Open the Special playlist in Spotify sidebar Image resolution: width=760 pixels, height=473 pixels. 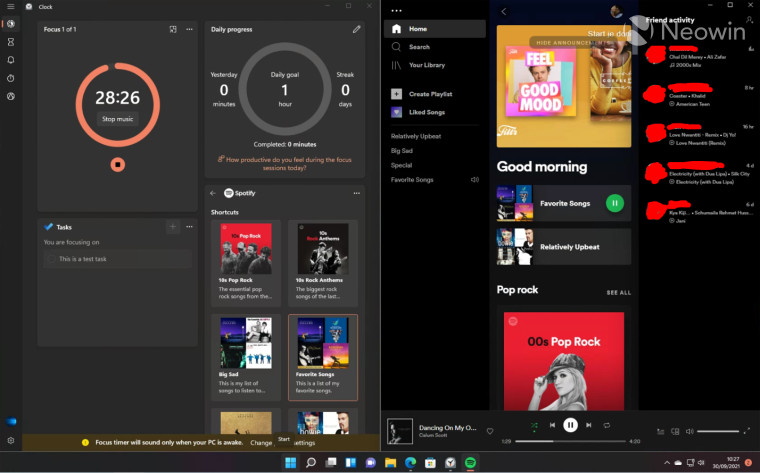point(401,165)
